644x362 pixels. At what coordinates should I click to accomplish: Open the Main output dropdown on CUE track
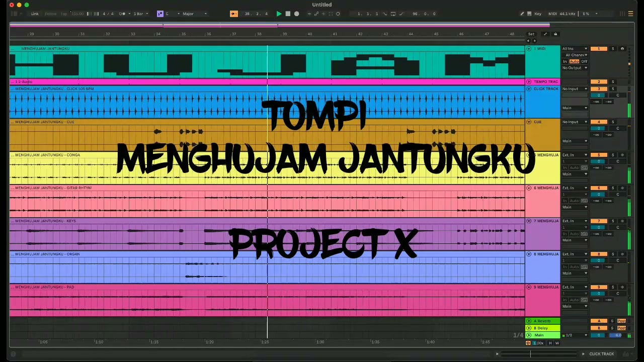(x=575, y=141)
